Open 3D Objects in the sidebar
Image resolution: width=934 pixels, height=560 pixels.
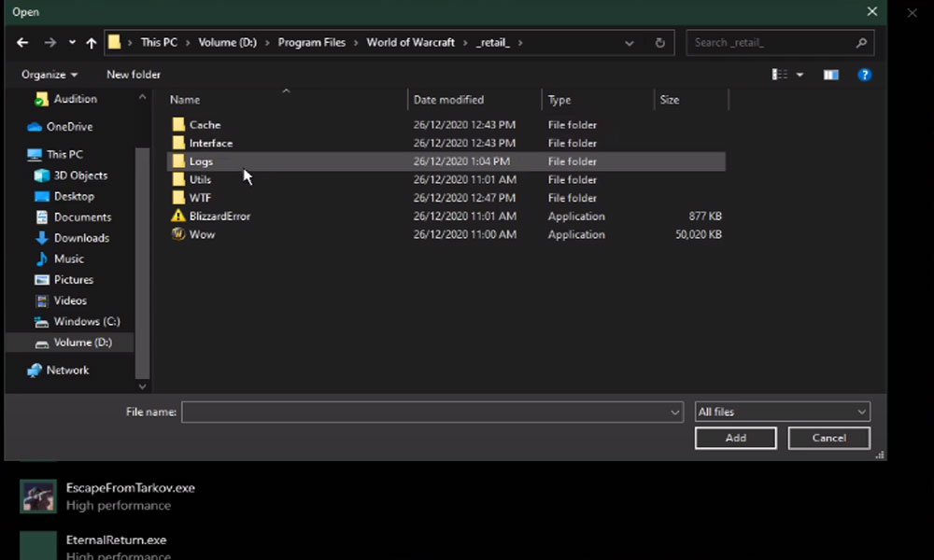[x=72, y=175]
